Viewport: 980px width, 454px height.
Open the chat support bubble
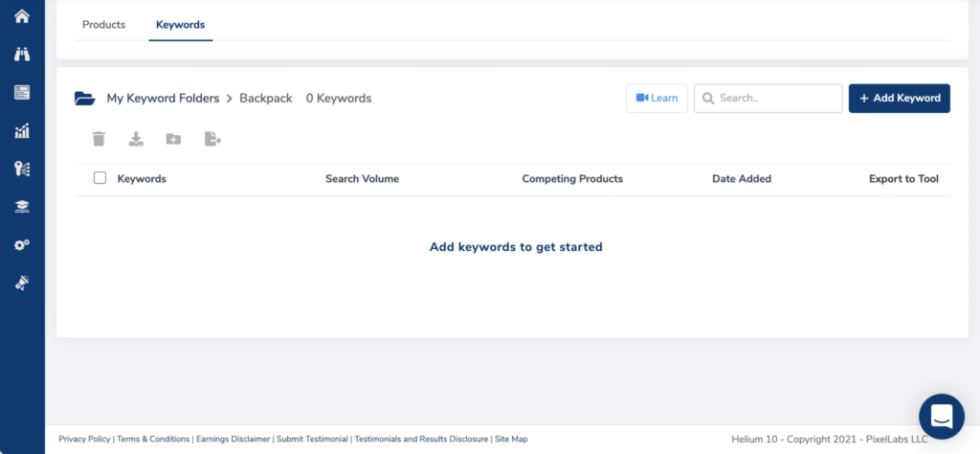click(x=941, y=416)
